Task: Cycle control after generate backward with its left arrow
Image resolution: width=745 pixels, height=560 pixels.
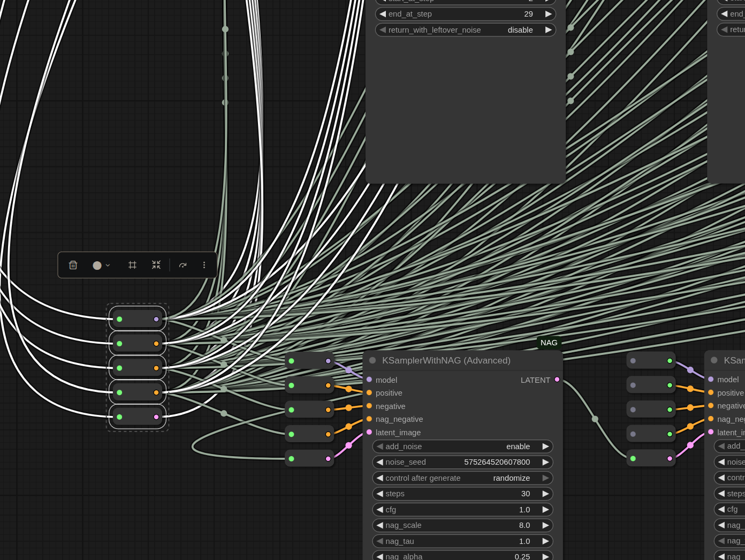Action: point(380,478)
